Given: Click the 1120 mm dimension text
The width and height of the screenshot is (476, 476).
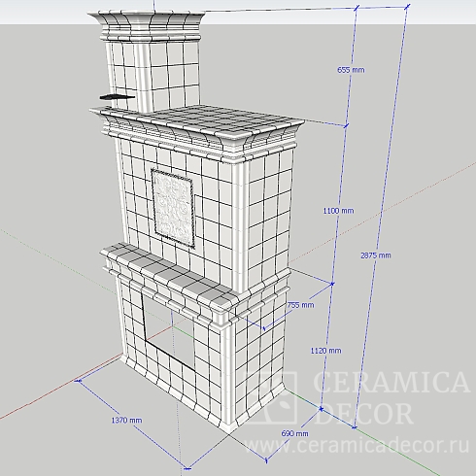Looking at the screenshot, I should (325, 351).
